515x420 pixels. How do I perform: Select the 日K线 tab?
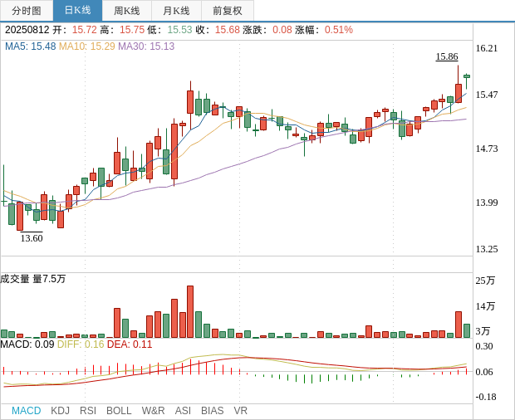click(77, 11)
